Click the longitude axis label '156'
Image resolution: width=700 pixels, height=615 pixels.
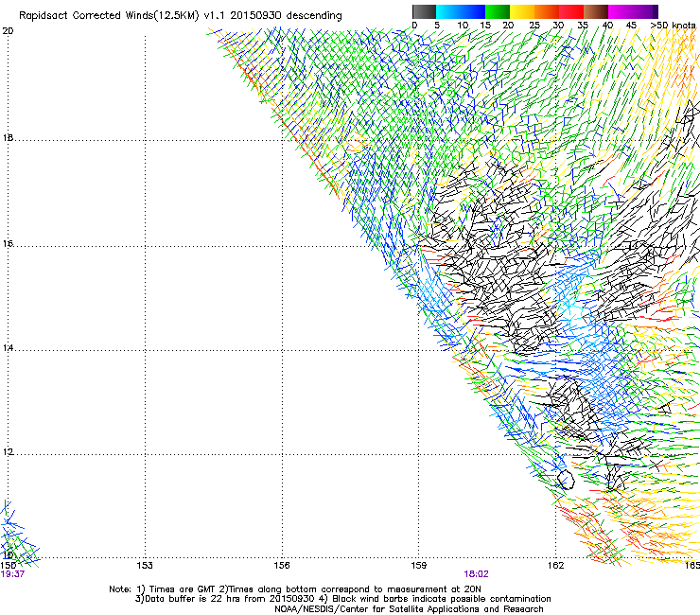[x=282, y=566]
